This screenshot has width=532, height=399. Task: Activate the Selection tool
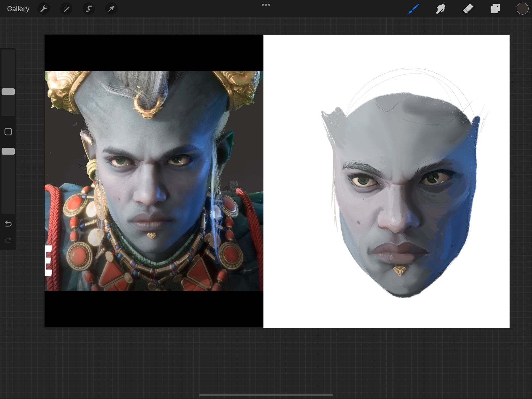[89, 9]
